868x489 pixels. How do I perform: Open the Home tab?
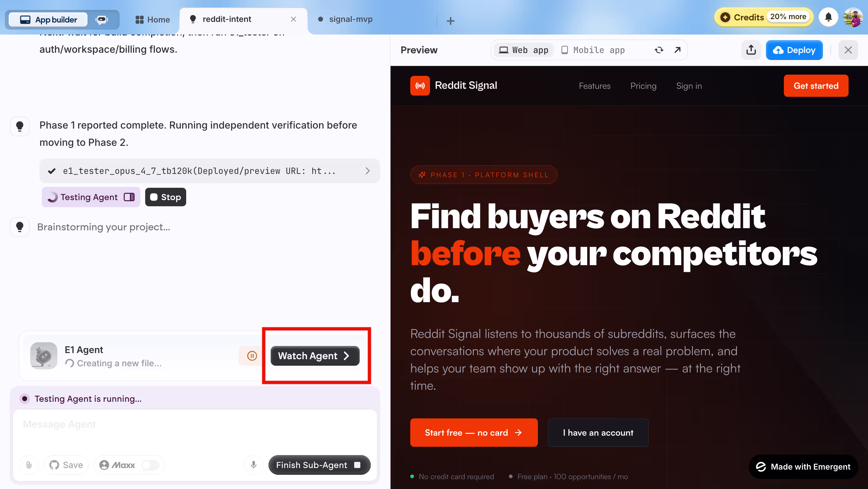point(152,19)
